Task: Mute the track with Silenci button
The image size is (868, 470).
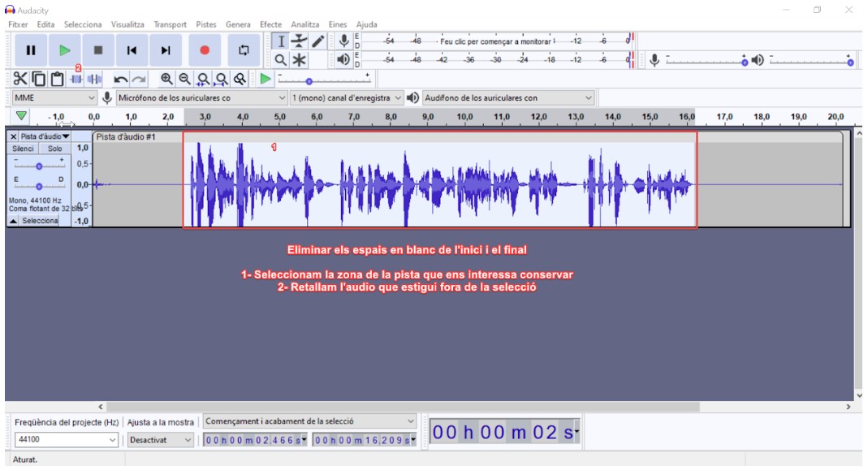Action: click(24, 149)
